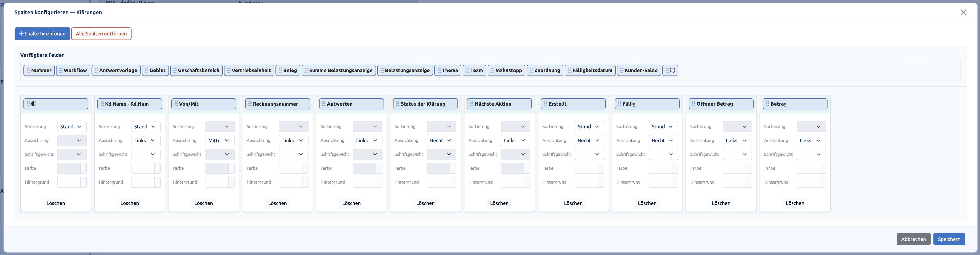980x255 pixels.
Task: Click the half-moon status icon column header
Action: [x=56, y=104]
